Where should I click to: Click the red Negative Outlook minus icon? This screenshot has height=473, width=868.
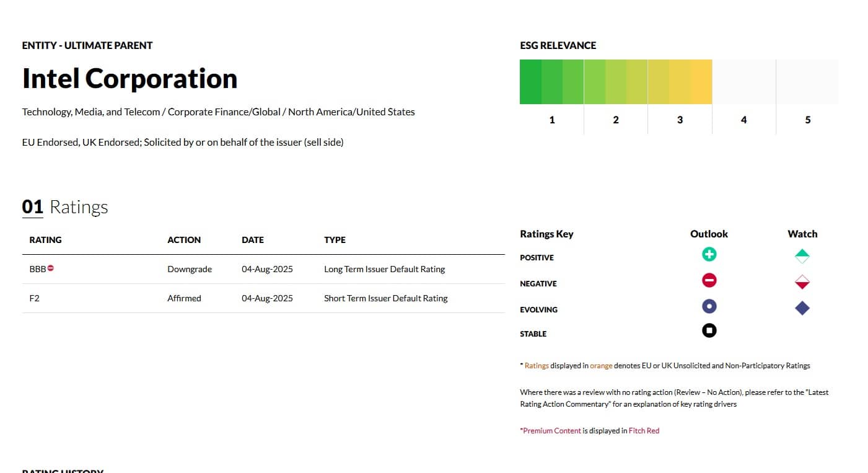click(709, 280)
